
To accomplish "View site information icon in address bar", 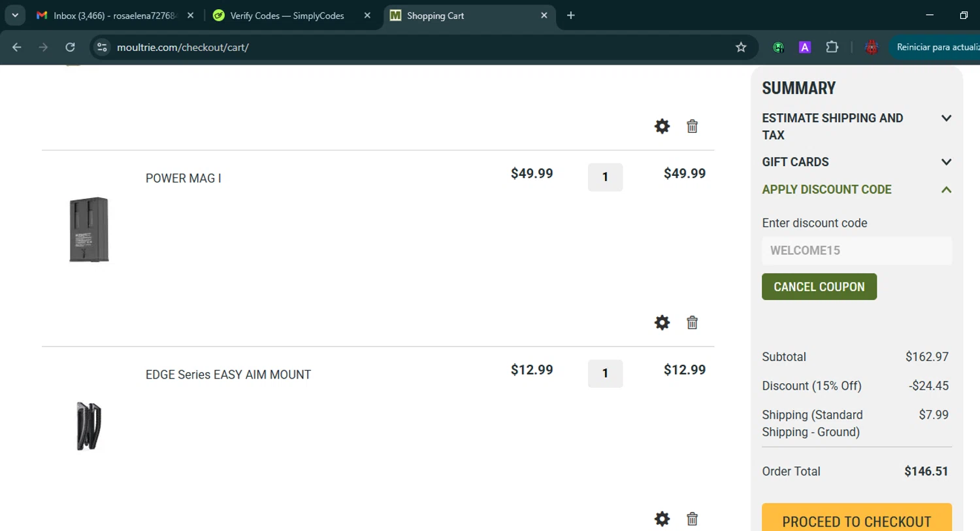I will [101, 47].
